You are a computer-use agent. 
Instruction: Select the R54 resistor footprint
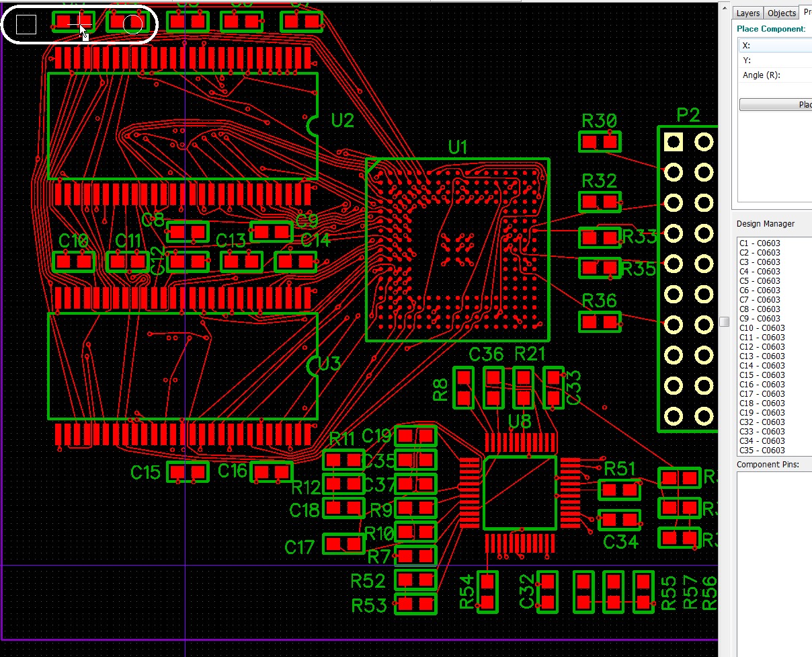point(487,592)
